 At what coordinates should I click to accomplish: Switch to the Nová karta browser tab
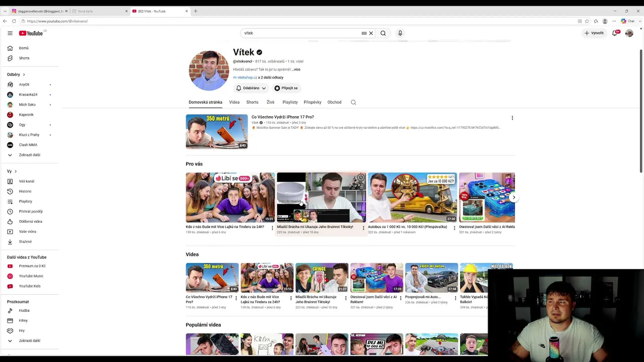100,11
